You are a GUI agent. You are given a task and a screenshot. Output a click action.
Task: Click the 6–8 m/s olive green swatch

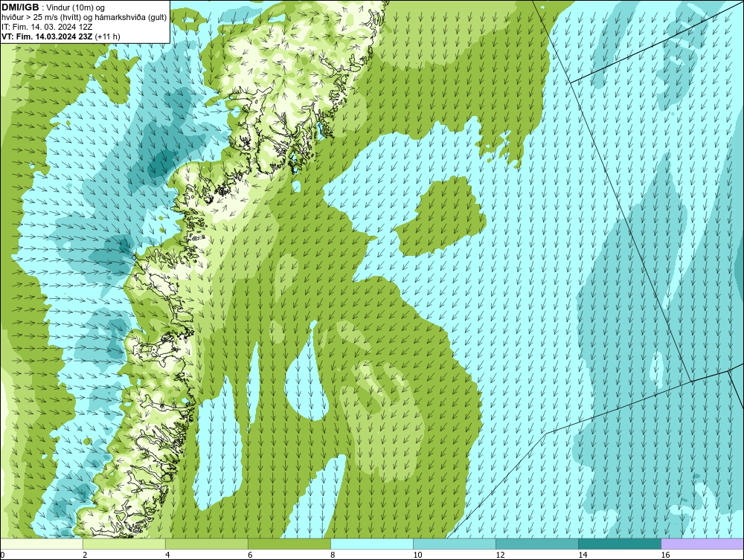coord(289,544)
